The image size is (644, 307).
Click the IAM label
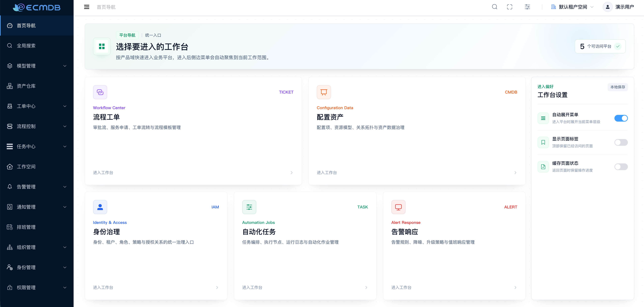click(x=215, y=207)
